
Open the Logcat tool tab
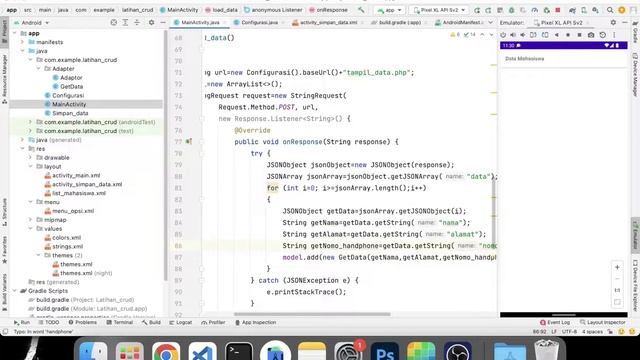tap(180, 322)
